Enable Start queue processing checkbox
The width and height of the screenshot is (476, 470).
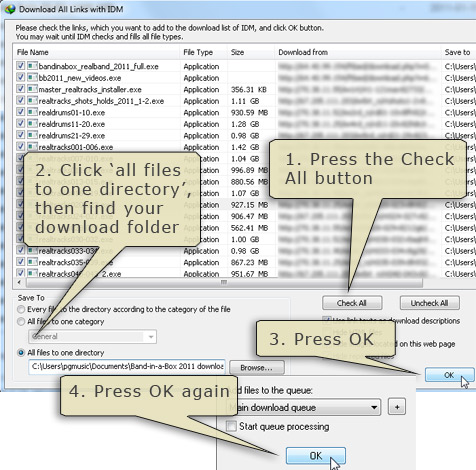(x=231, y=426)
